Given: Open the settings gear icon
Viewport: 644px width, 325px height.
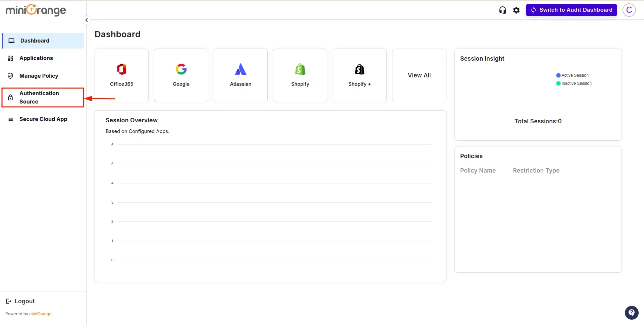Looking at the screenshot, I should tap(516, 10).
